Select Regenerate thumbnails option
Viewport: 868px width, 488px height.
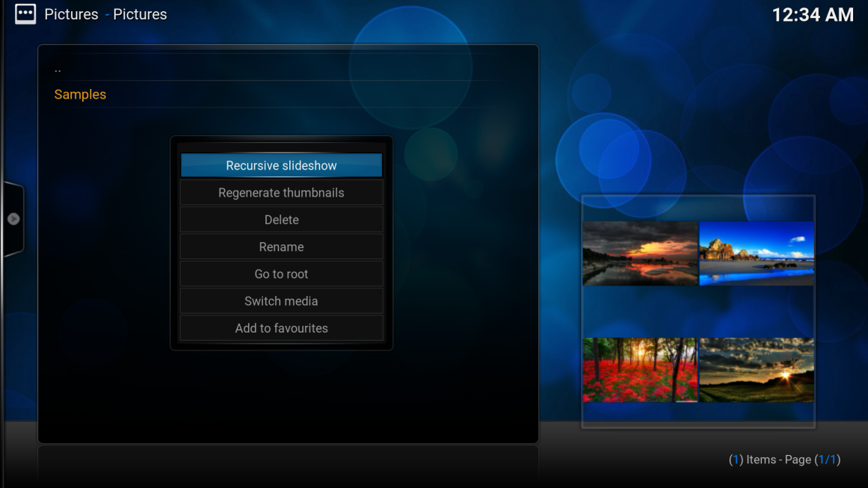click(281, 193)
